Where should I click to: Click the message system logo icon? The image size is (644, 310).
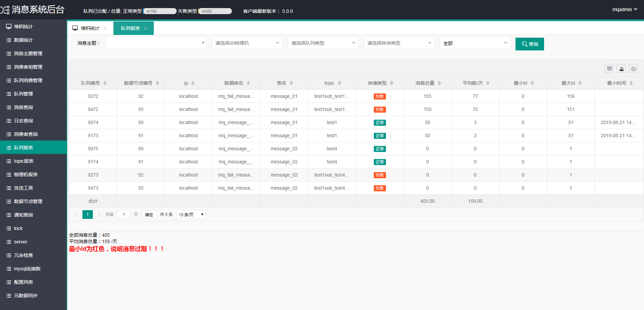pos(5,10)
